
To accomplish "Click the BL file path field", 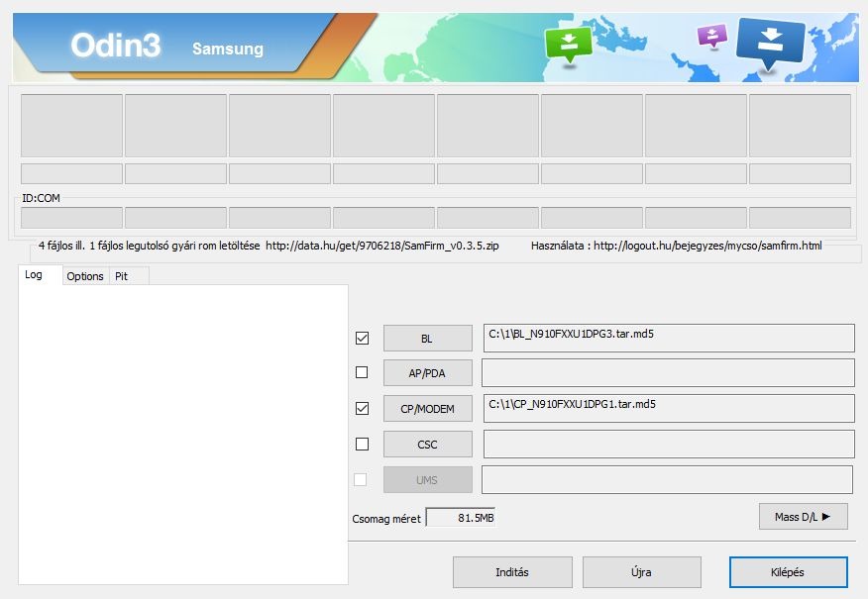I will coord(669,338).
